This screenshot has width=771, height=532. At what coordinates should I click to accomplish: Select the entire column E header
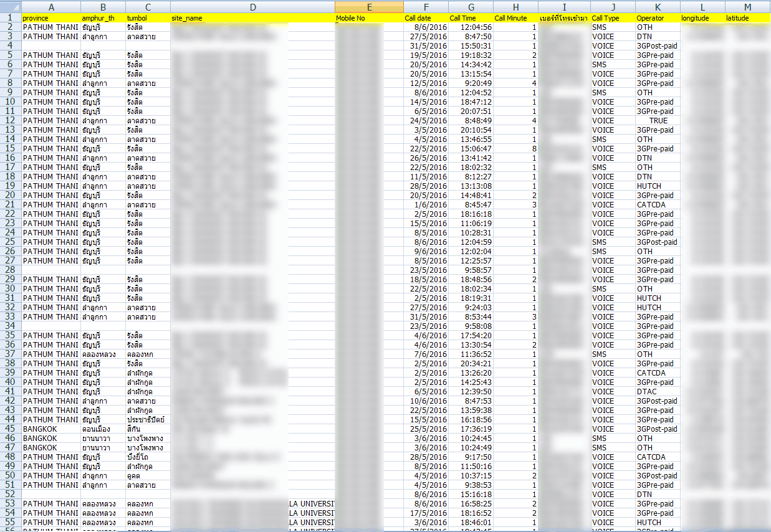point(369,7)
